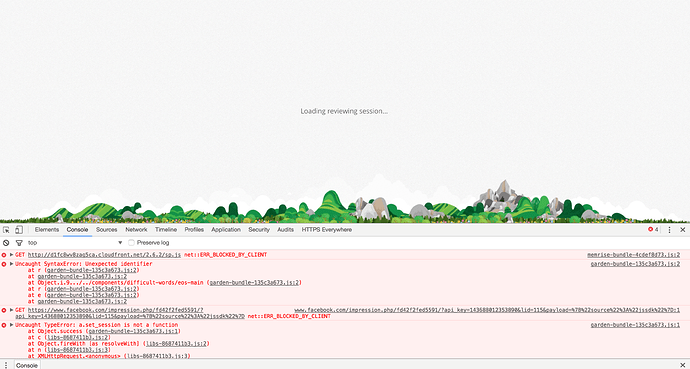The height and width of the screenshot is (369, 690).
Task: Switch to the Elements tab
Action: coord(47,230)
